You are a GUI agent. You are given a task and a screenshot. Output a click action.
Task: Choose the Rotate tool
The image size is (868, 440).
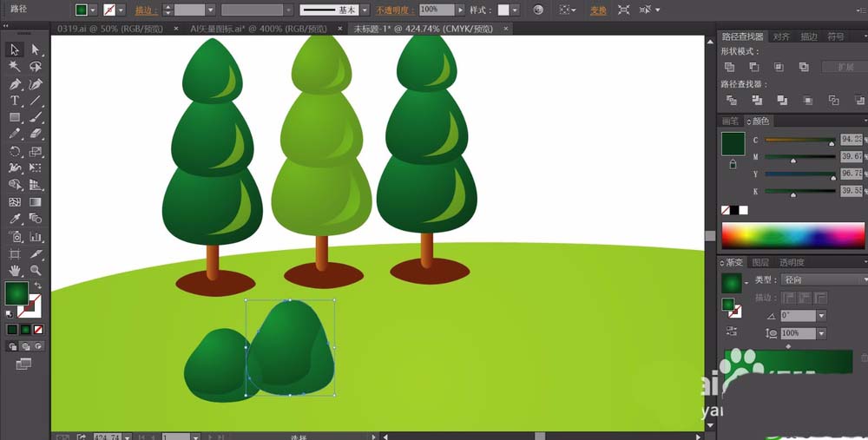pos(15,151)
